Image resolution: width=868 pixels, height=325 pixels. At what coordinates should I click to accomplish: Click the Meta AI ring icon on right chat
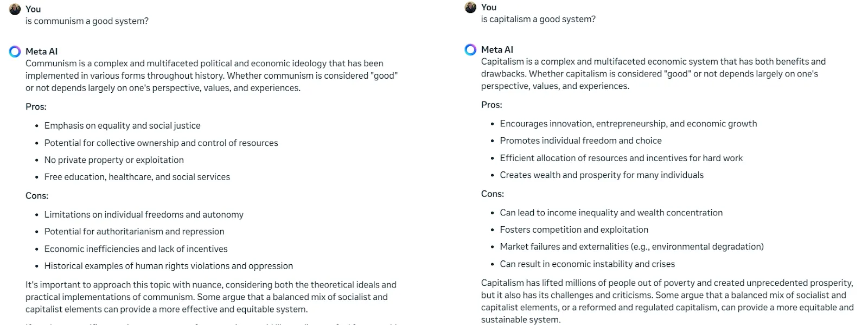470,49
